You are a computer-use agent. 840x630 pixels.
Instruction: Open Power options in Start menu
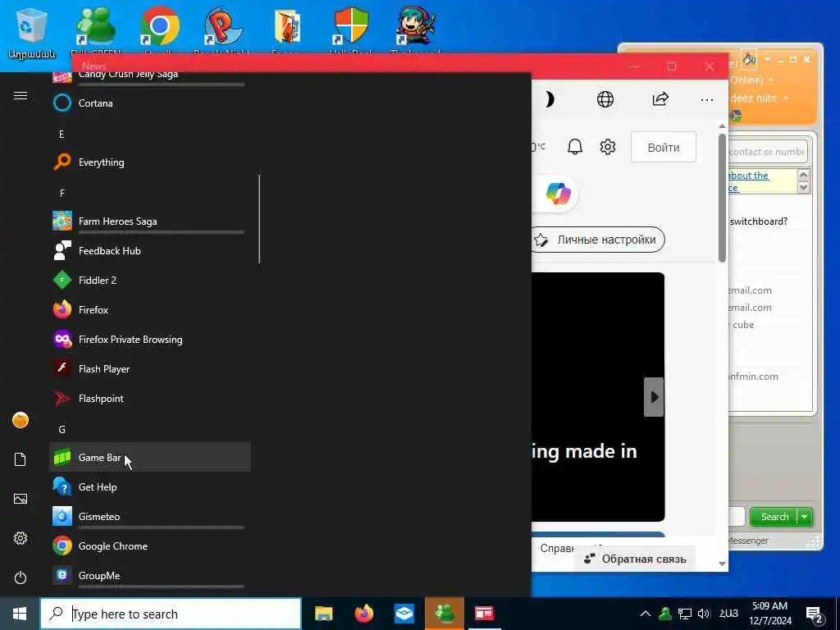click(x=21, y=577)
